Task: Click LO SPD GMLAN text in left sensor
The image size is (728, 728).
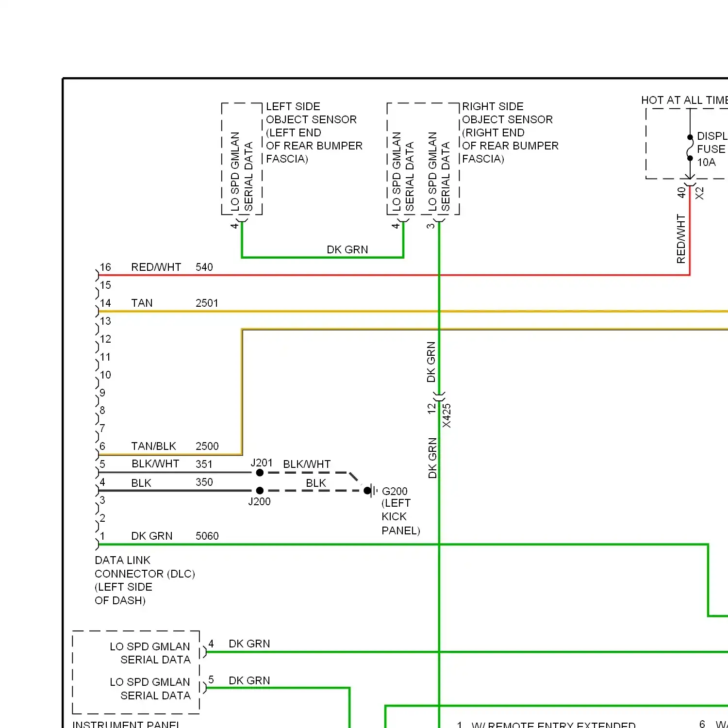Action: [235, 172]
